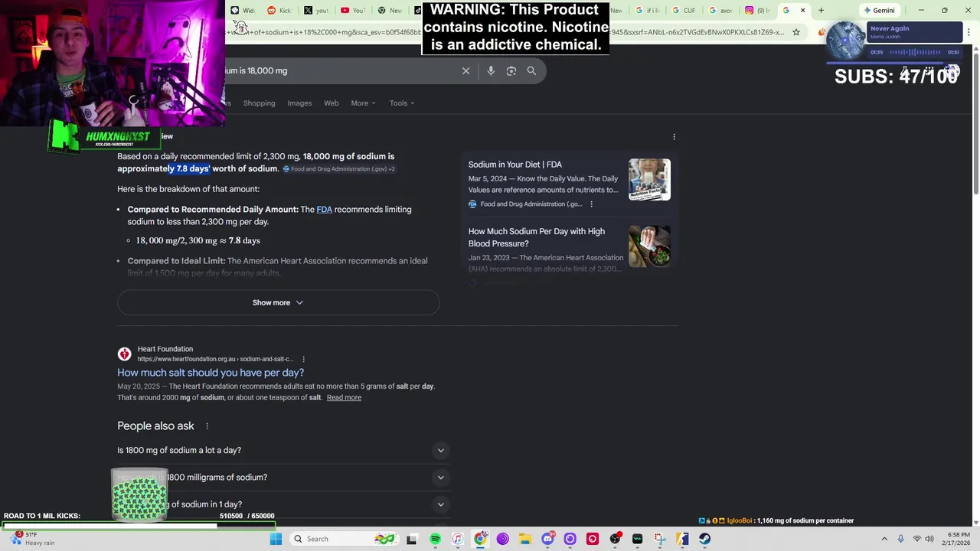
Task: Select the Images search filter
Action: pyautogui.click(x=299, y=103)
